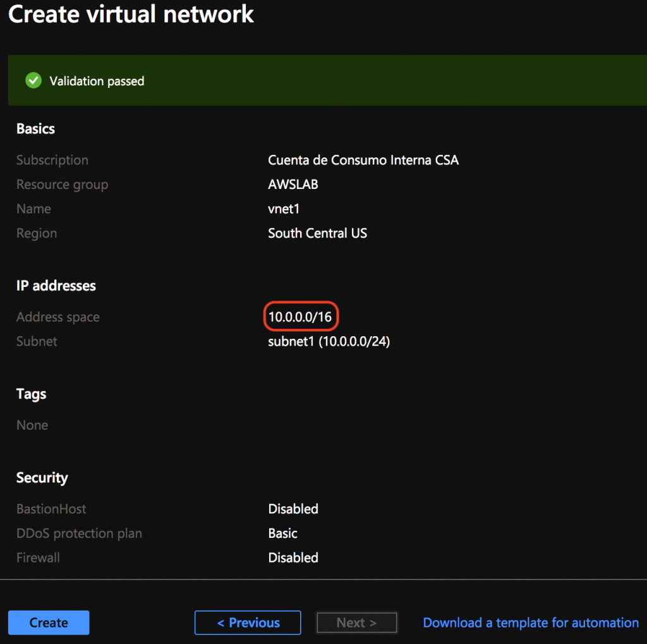Click the Basics section heading
This screenshot has height=644, width=647.
coord(35,129)
